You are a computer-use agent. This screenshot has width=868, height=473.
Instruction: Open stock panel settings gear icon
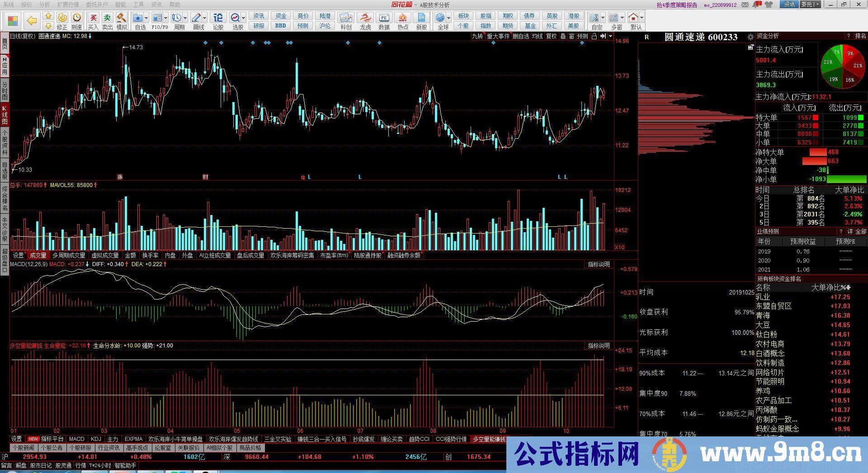coord(750,37)
